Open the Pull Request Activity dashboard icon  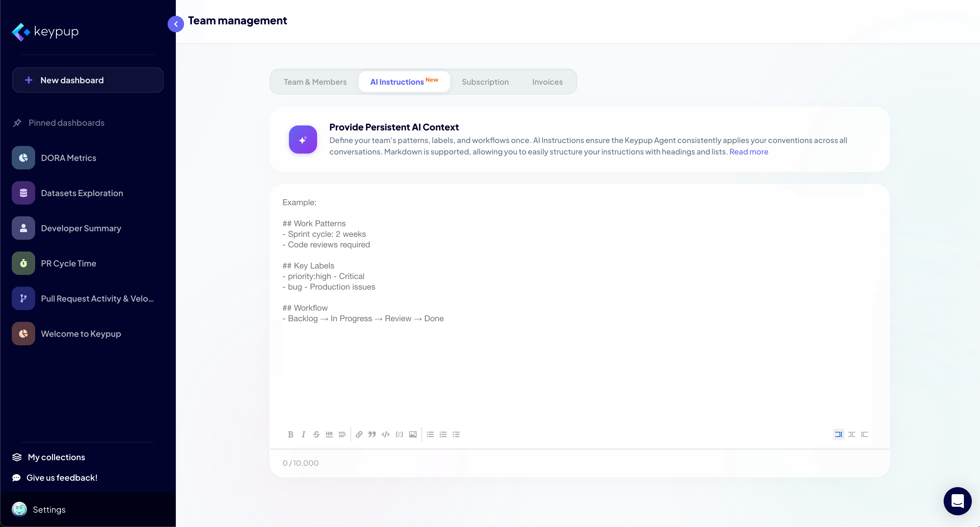click(23, 298)
